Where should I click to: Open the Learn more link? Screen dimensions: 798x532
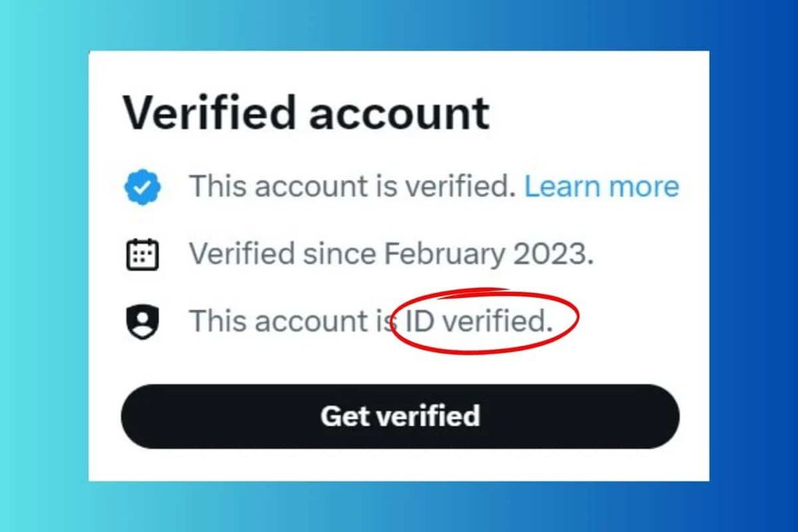pos(602,185)
